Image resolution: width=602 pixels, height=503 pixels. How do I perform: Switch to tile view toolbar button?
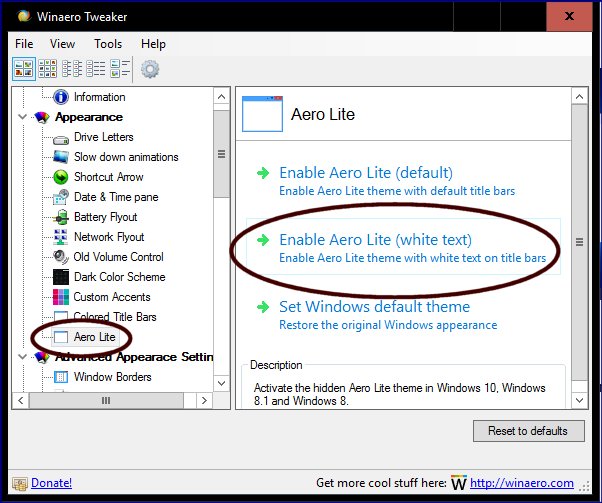click(120, 69)
